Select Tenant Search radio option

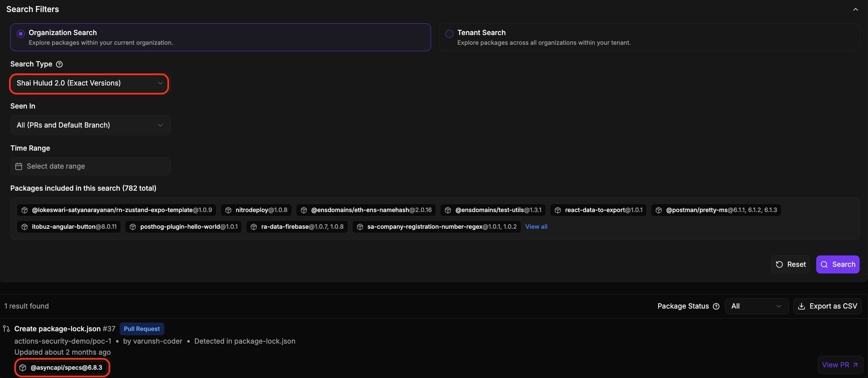(x=449, y=33)
